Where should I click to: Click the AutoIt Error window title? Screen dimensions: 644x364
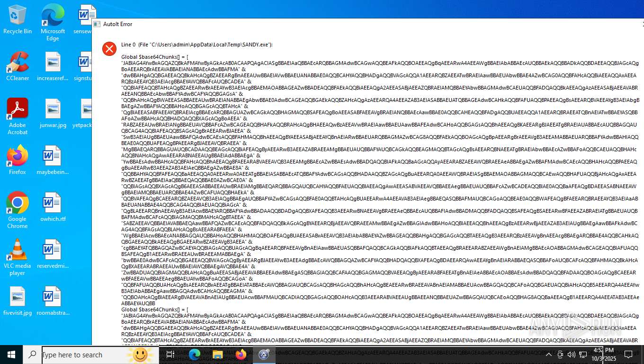point(118,24)
